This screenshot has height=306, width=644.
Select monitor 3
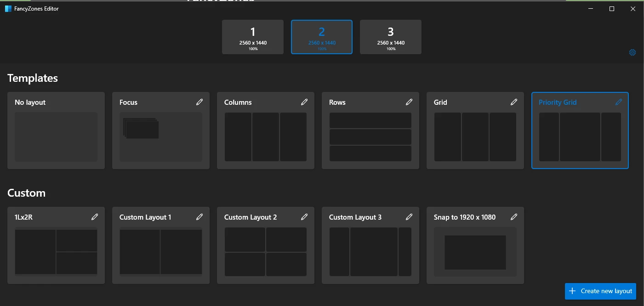391,37
